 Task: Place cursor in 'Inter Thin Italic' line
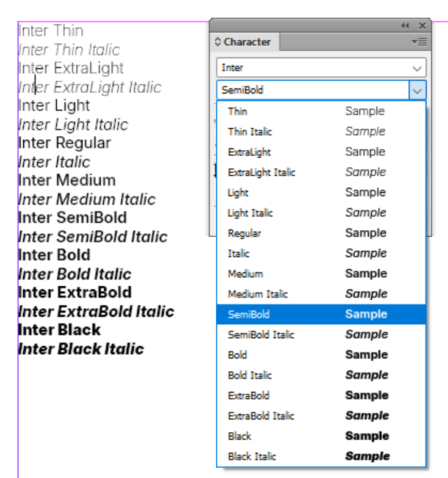click(x=69, y=49)
